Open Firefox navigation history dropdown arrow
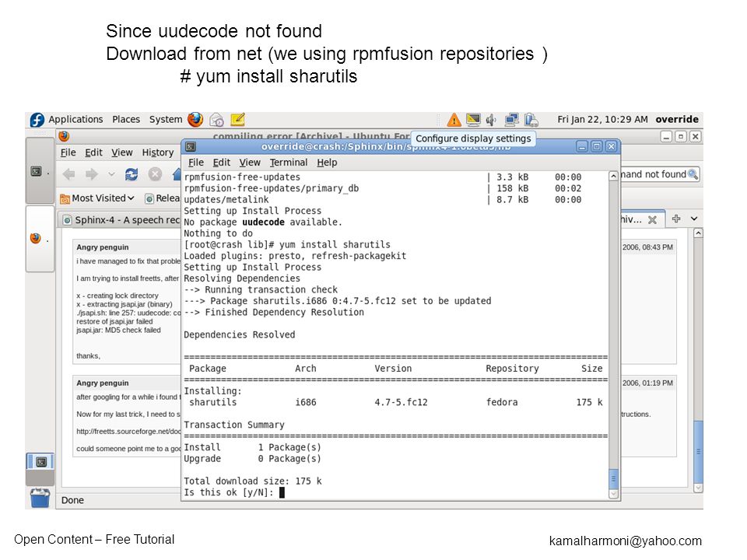Screen dimensions: 747x560 point(111,174)
